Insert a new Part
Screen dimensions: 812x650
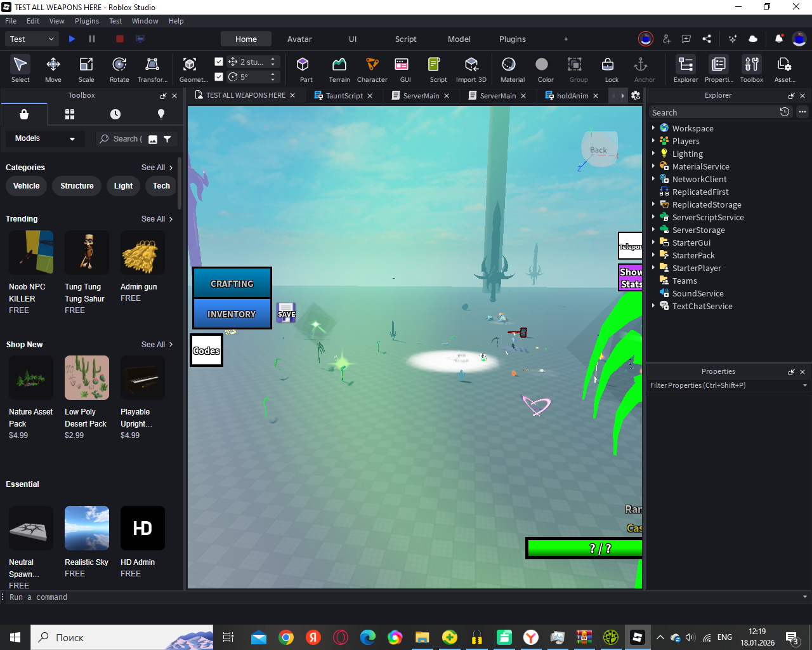(306, 69)
